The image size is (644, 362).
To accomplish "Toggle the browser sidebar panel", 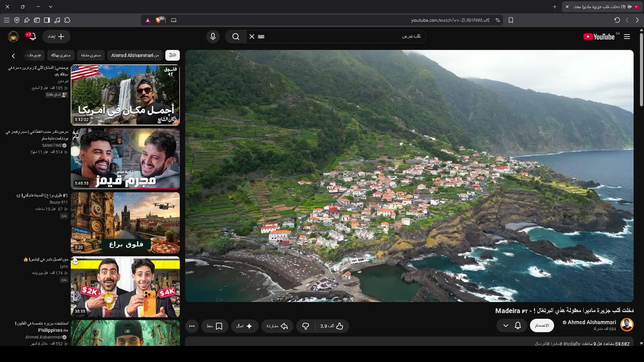I will (x=47, y=20).
